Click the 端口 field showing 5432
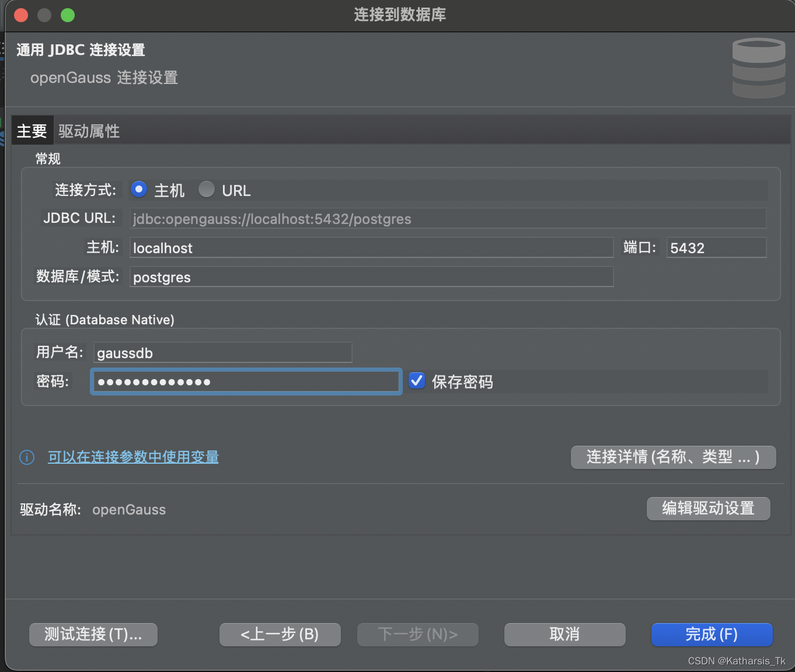This screenshot has width=795, height=672. click(716, 247)
